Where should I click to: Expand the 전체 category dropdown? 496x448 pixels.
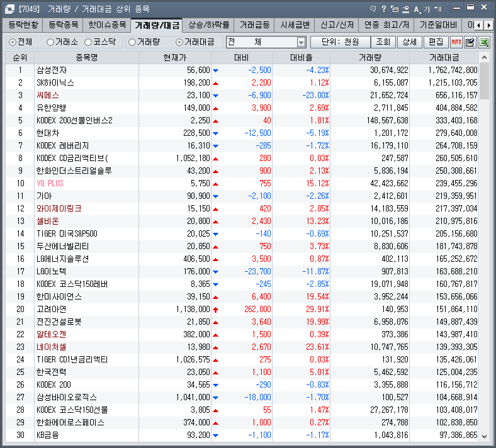[x=301, y=42]
